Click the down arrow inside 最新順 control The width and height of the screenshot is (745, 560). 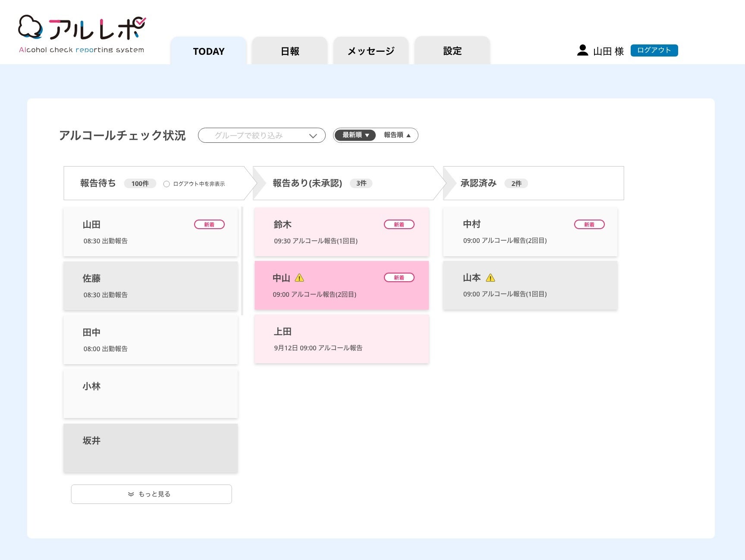pyautogui.click(x=368, y=135)
